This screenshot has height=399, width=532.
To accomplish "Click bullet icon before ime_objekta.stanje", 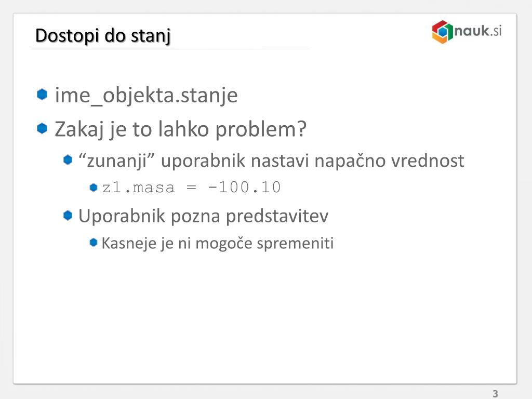I will coord(42,95).
